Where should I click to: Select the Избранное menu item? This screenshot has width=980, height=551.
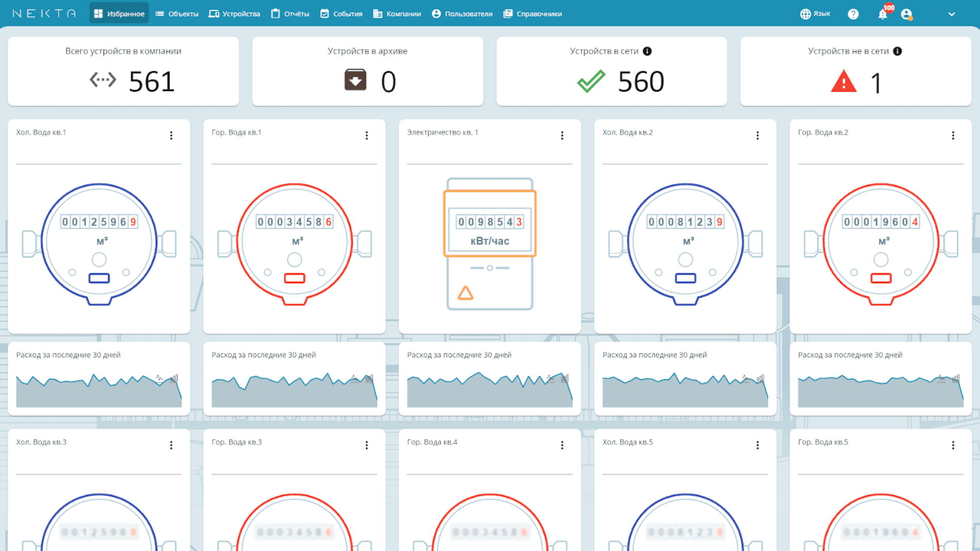point(119,14)
